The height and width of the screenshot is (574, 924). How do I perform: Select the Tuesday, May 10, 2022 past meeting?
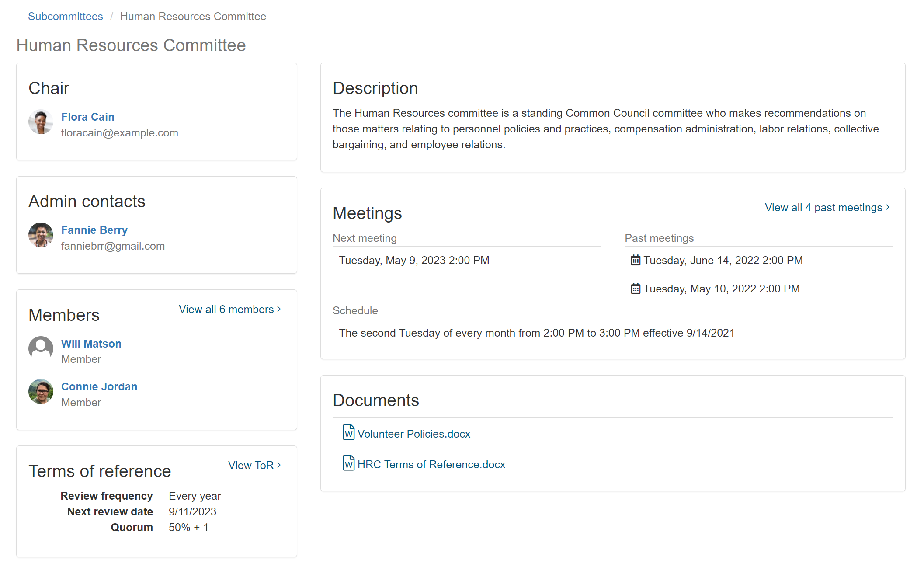point(721,289)
